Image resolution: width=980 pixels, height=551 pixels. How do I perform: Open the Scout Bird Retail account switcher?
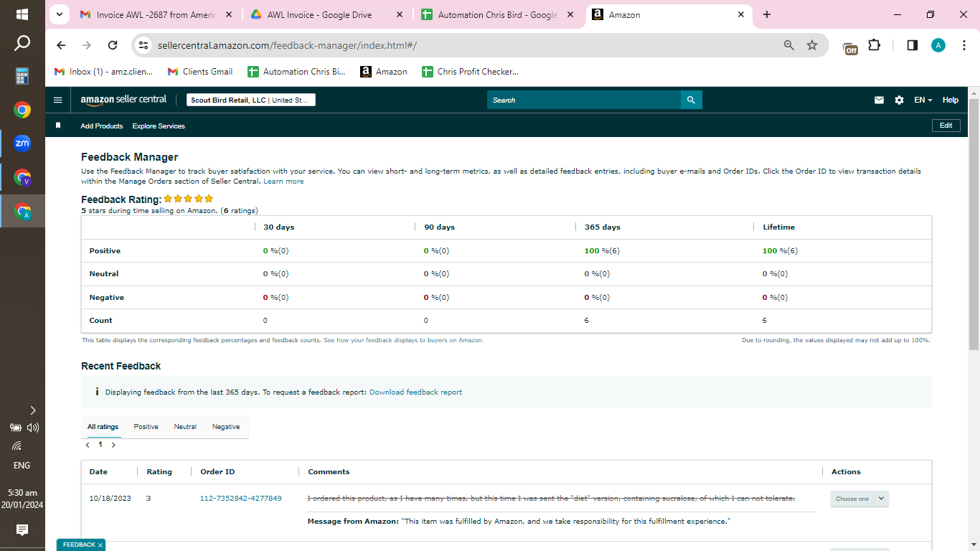251,100
